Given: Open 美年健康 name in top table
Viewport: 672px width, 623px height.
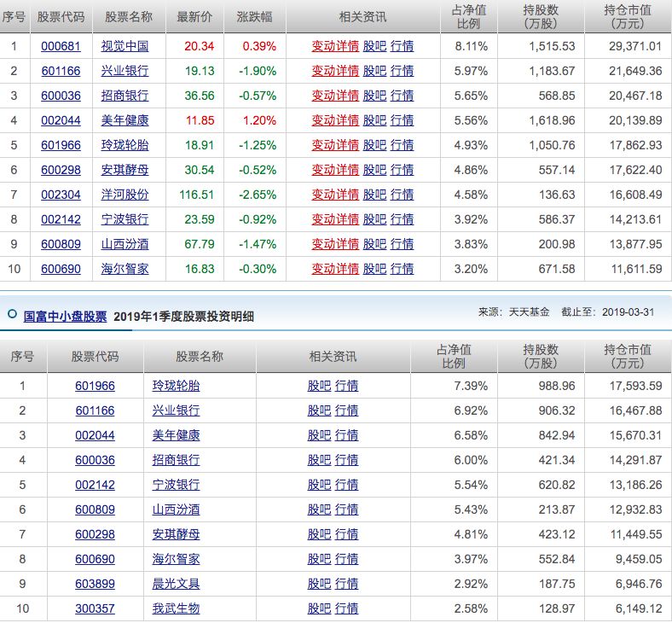Looking at the screenshot, I should pyautogui.click(x=125, y=120).
